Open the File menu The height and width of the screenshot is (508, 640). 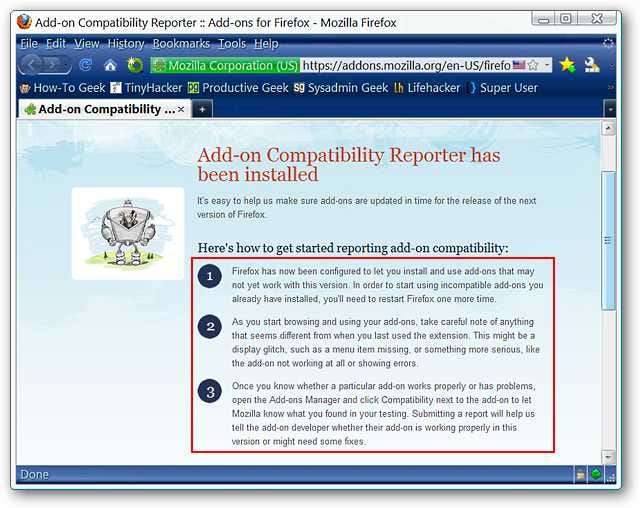point(29,44)
